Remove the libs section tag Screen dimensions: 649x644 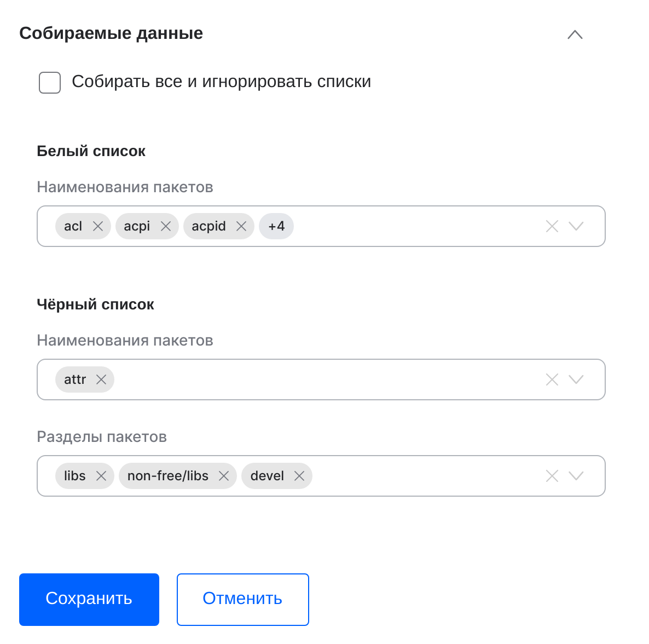coord(101,476)
